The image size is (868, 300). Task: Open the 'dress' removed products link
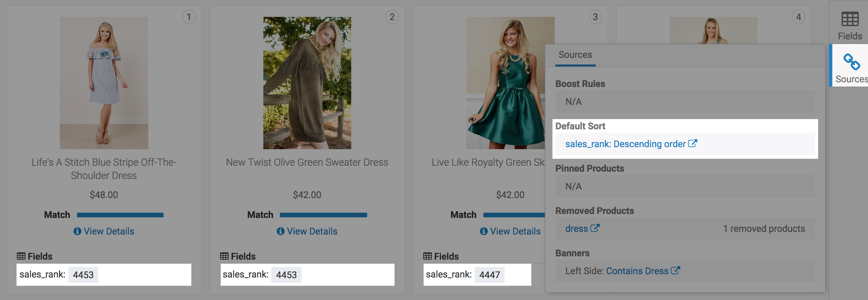[576, 229]
